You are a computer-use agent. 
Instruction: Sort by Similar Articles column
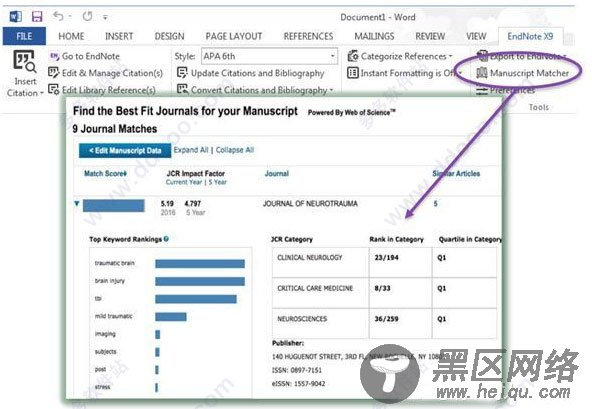[x=456, y=174]
